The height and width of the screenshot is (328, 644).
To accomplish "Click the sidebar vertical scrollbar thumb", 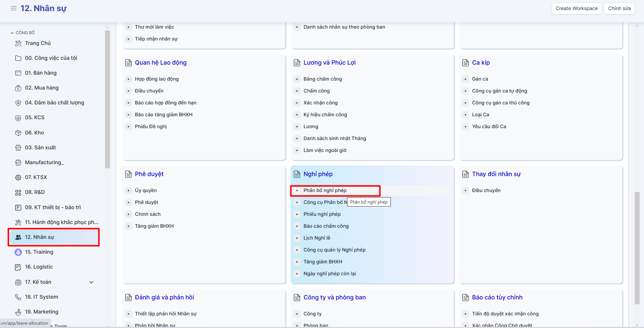I will pyautogui.click(x=107, y=100).
